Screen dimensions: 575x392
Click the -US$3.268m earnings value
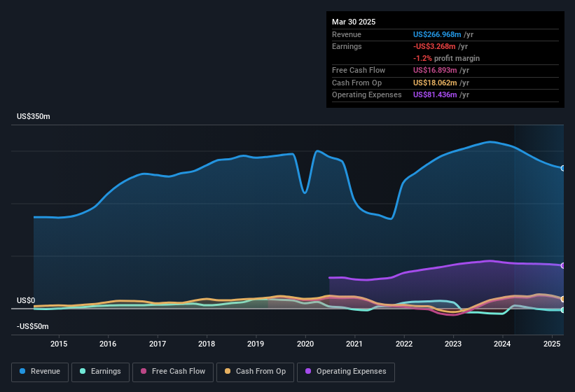434,46
